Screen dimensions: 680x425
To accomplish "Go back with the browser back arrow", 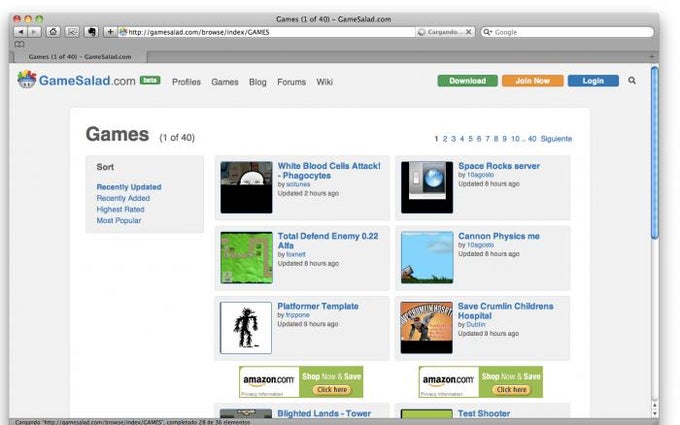I will [x=20, y=32].
